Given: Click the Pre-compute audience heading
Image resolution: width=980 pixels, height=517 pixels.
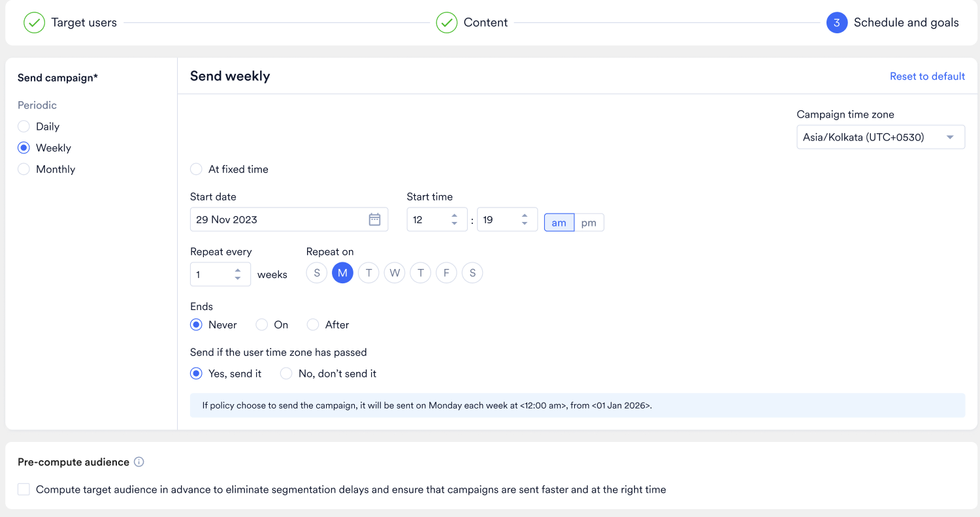Looking at the screenshot, I should (73, 462).
